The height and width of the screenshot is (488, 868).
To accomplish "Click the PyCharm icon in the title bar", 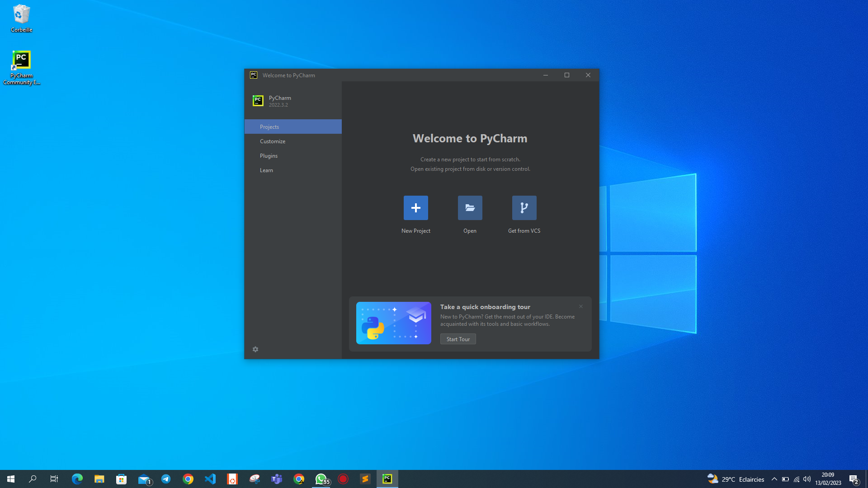I will point(254,75).
